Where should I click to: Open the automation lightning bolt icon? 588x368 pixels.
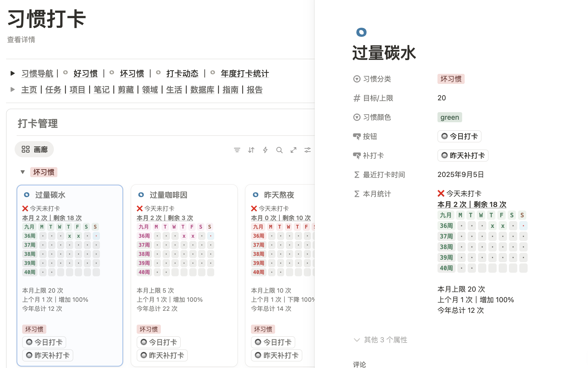click(x=265, y=150)
